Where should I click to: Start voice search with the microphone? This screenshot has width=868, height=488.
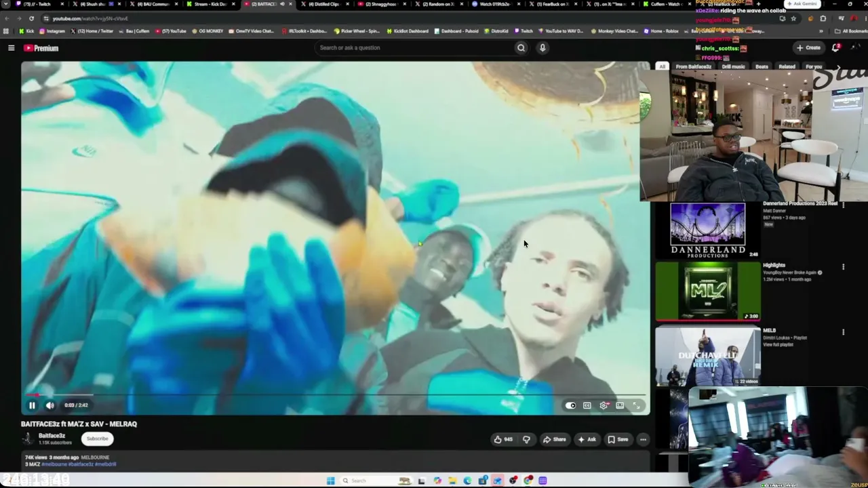click(542, 47)
